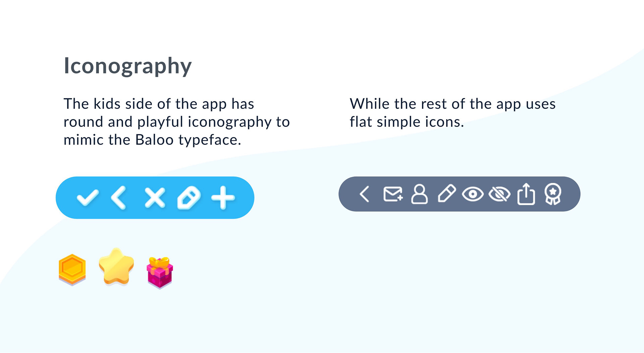
Task: Click the rounded white X icon
Action: (155, 197)
